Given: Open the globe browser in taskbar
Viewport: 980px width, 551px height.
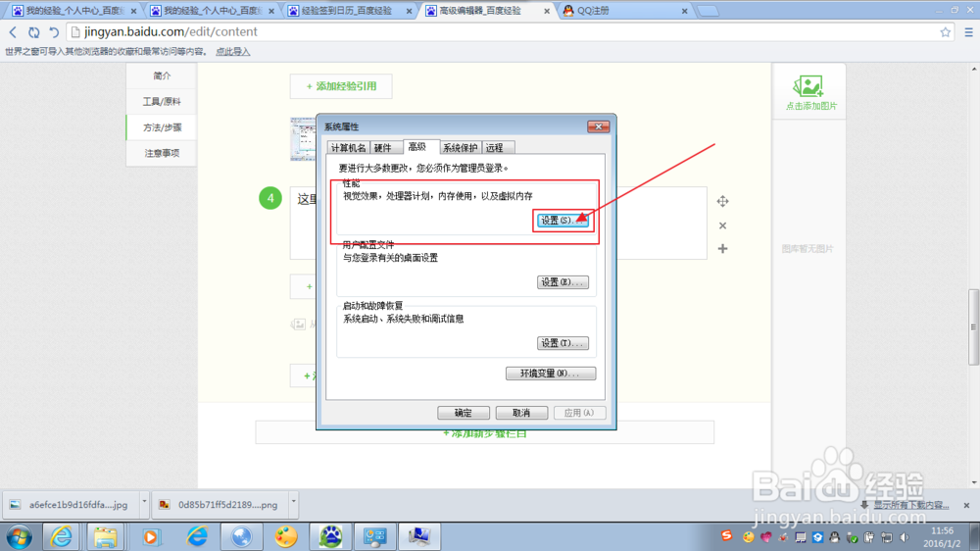Looking at the screenshot, I should click(242, 537).
